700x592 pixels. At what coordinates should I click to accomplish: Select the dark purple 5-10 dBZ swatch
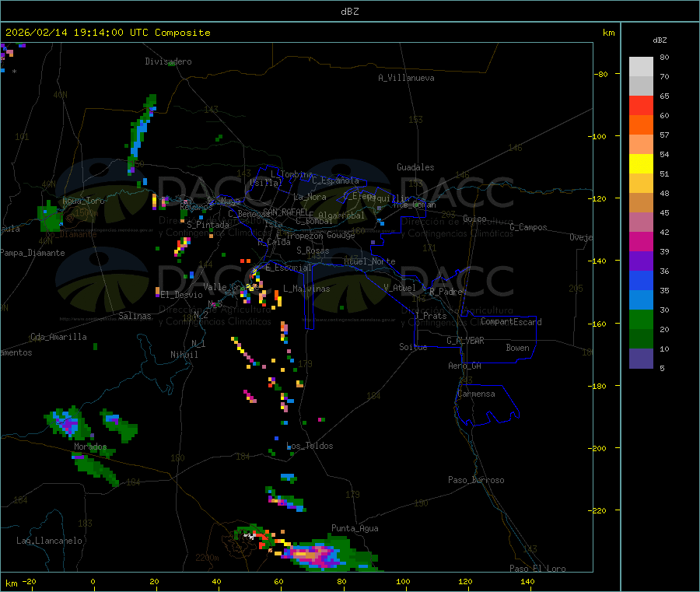[641, 358]
